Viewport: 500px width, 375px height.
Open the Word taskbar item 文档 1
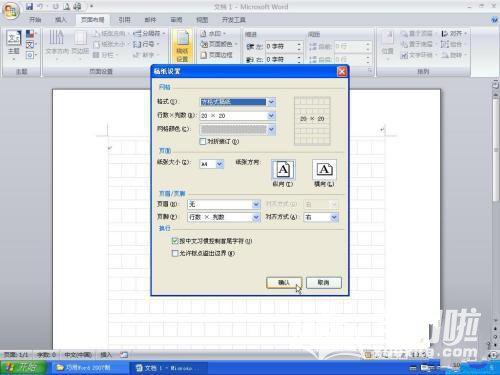click(169, 368)
